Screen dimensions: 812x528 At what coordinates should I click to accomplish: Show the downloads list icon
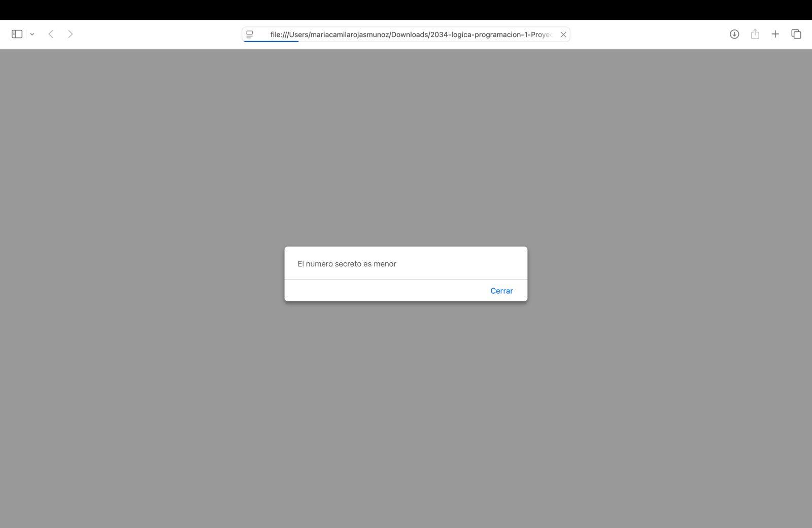click(734, 34)
